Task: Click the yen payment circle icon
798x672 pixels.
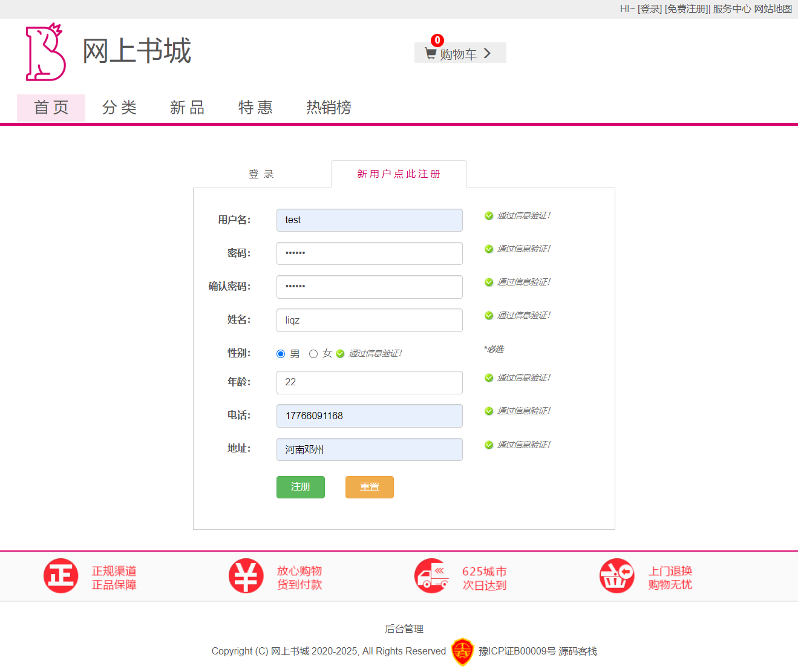Action: [x=246, y=576]
